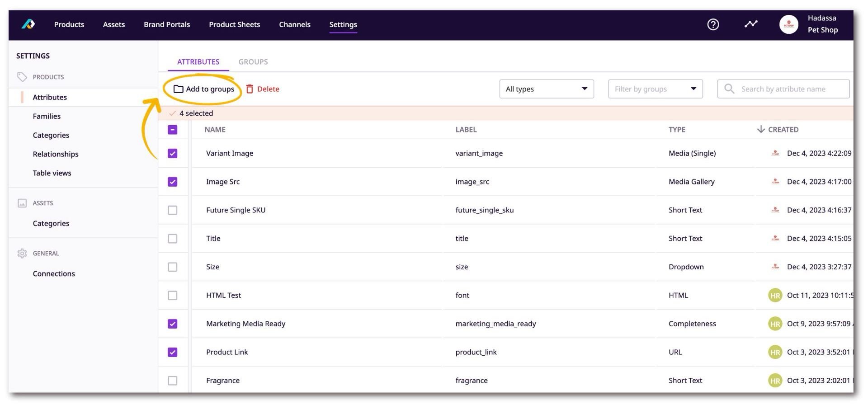Click the HR avatar on the HTML Test row

[775, 295]
